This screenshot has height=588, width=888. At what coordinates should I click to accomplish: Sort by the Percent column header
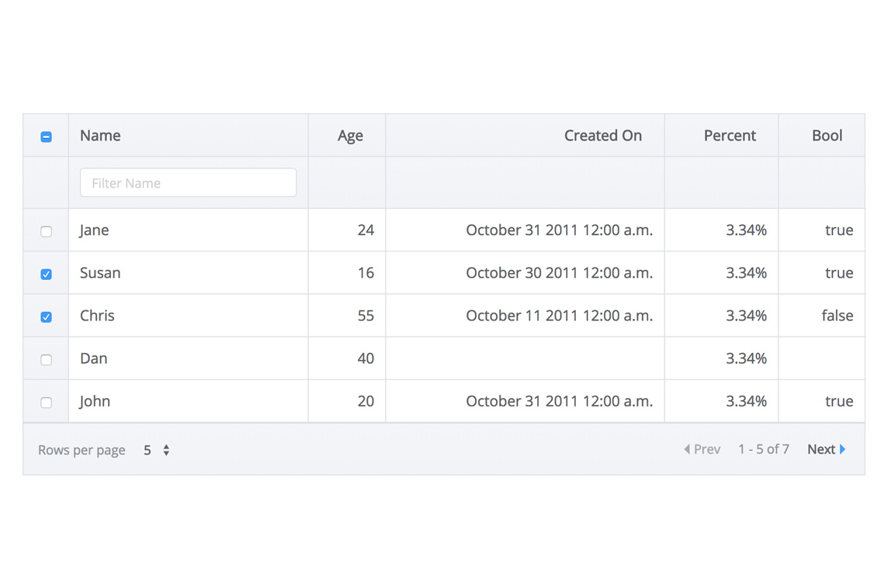pos(730,135)
